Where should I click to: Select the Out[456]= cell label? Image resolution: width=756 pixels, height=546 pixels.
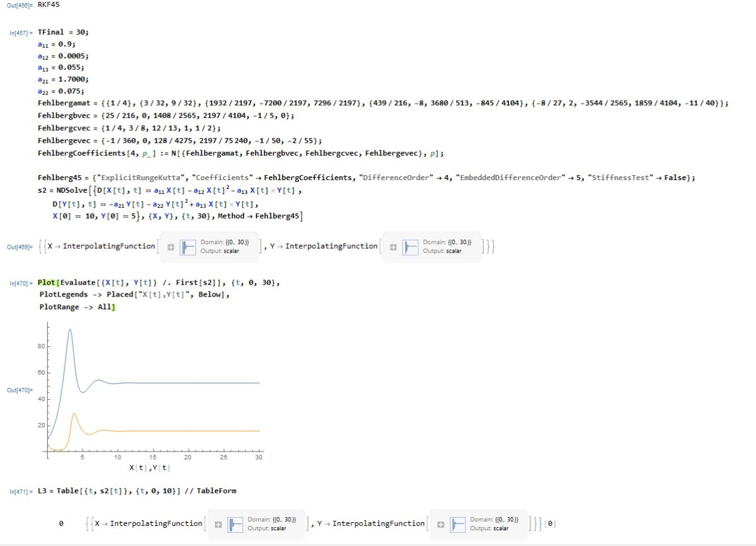tap(19, 4)
